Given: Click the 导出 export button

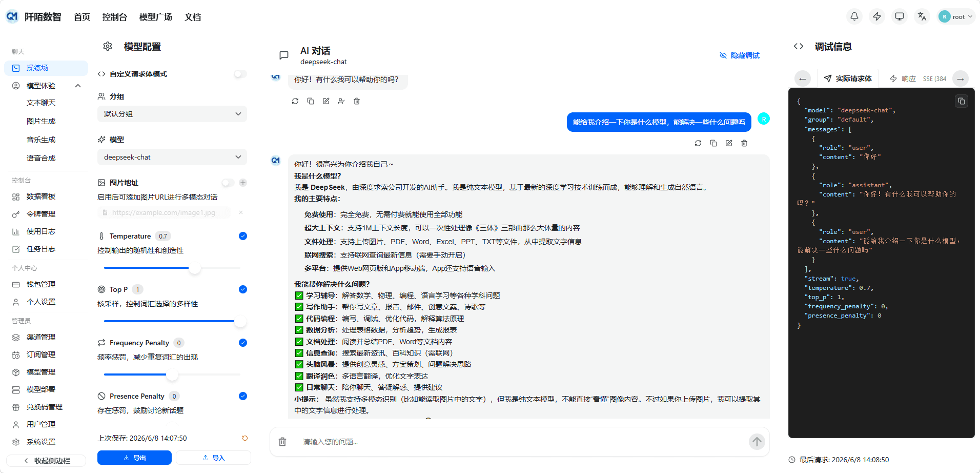Looking at the screenshot, I should click(134, 458).
